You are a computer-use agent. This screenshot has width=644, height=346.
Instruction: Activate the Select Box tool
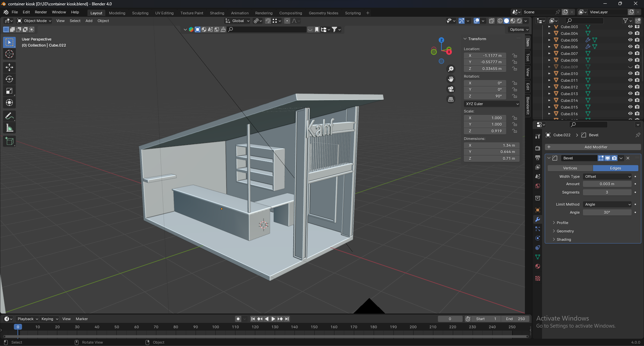pos(9,42)
